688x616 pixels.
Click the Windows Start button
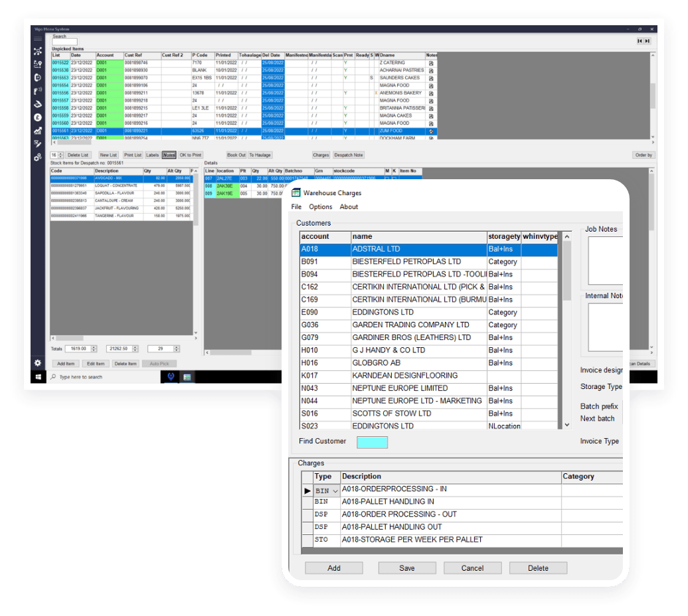(x=38, y=377)
